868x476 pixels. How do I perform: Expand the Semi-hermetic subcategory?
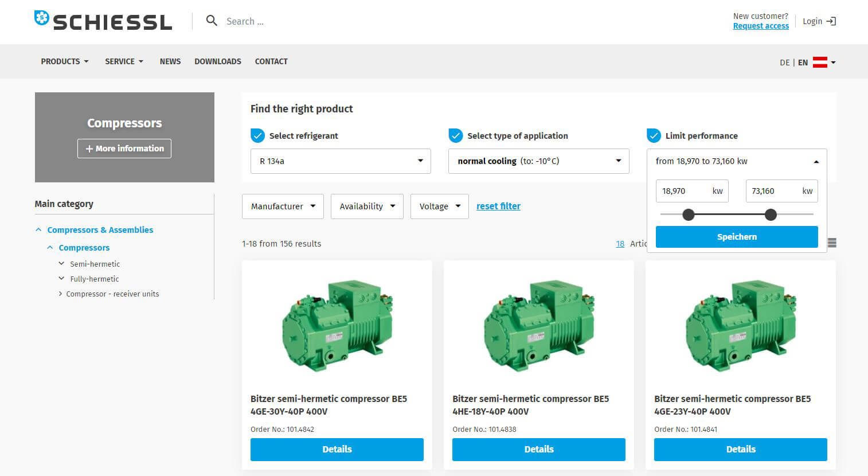click(x=61, y=264)
